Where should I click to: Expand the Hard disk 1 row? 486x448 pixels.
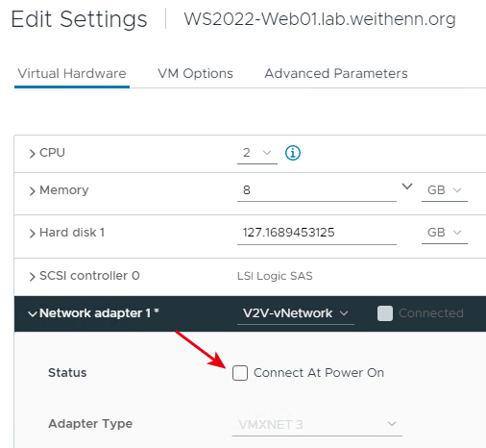32,234
